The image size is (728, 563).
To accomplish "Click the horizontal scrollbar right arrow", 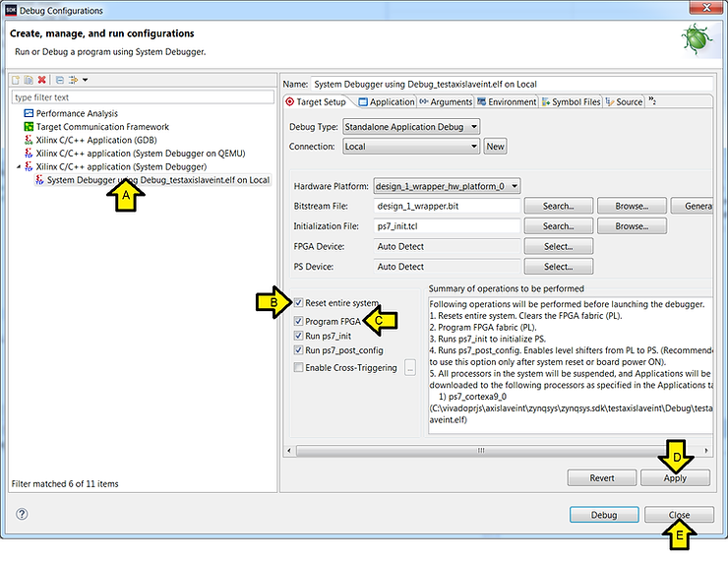I will 706,450.
